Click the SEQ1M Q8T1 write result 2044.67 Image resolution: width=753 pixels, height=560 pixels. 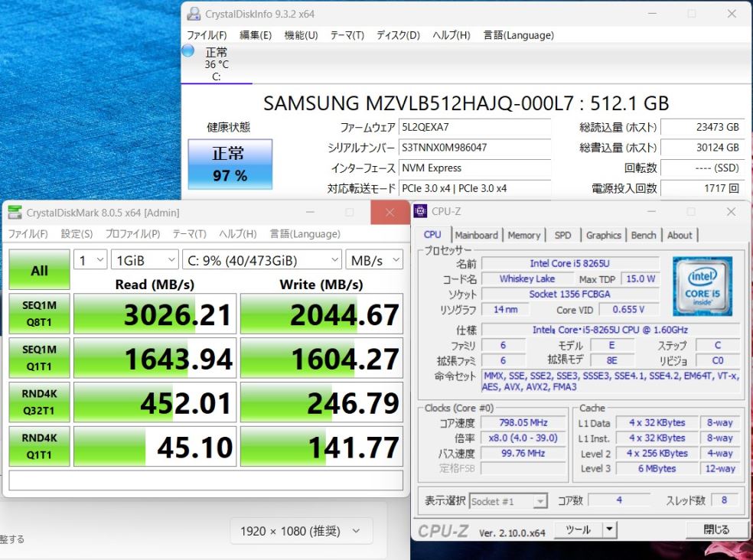[x=321, y=314]
